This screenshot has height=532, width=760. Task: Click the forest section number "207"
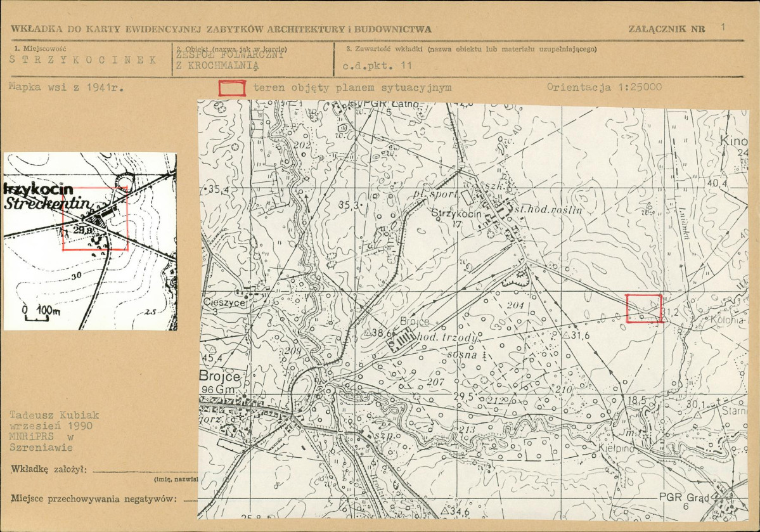pyautogui.click(x=435, y=382)
